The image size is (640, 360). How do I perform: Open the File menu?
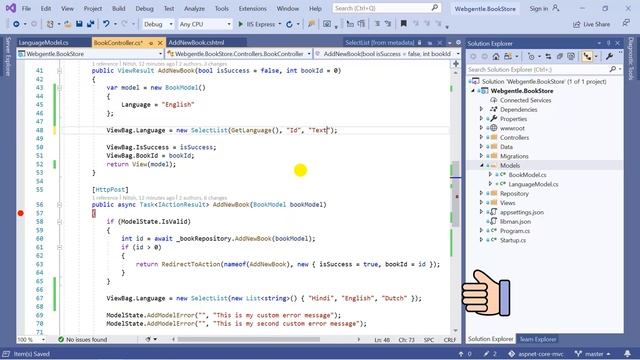pos(26,8)
